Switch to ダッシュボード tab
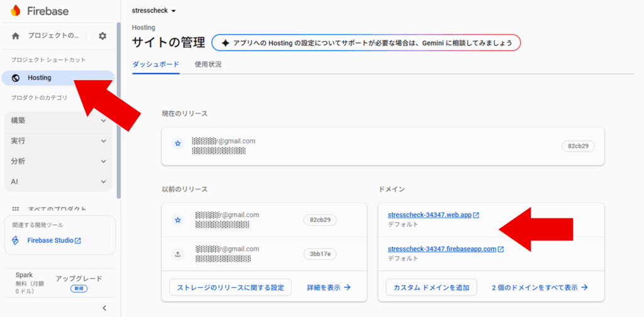The image size is (644, 317). [156, 64]
